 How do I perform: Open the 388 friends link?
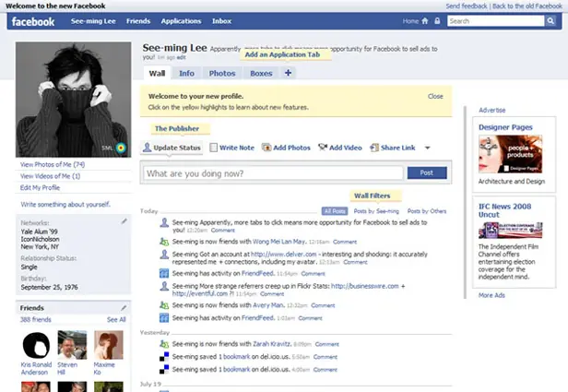click(x=35, y=319)
